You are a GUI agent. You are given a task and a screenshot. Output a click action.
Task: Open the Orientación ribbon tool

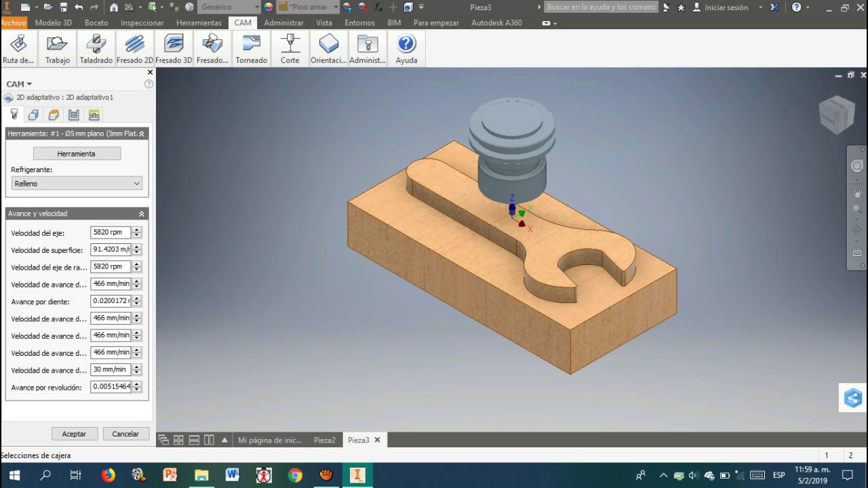329,49
